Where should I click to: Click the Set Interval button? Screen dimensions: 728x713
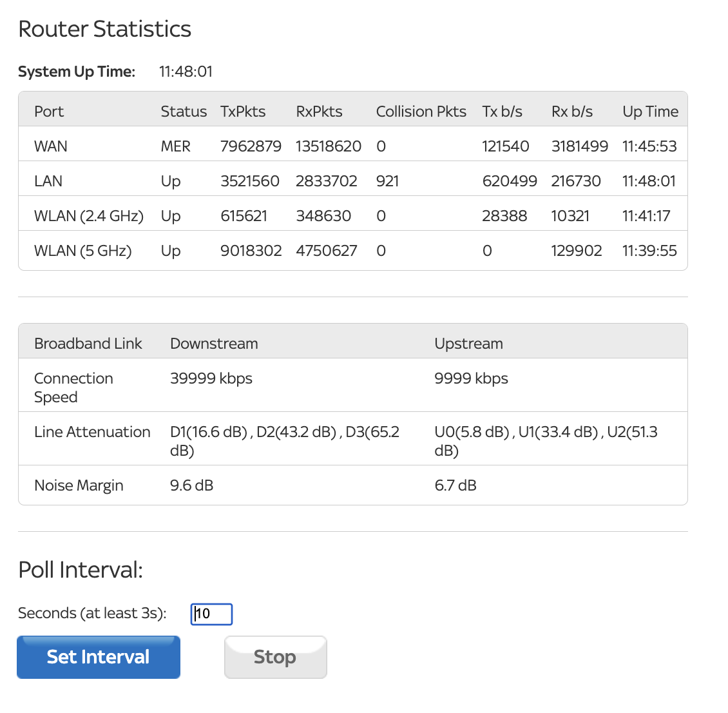[x=98, y=656]
